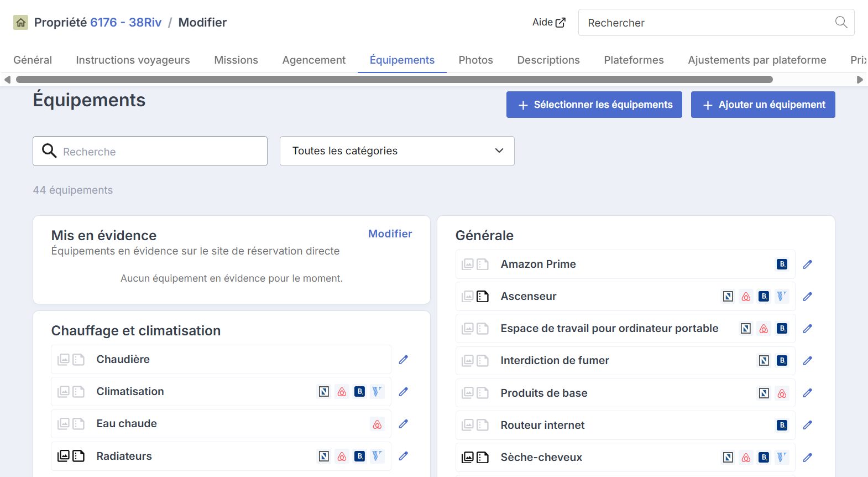Click the home icon next to Propriété

pos(21,23)
